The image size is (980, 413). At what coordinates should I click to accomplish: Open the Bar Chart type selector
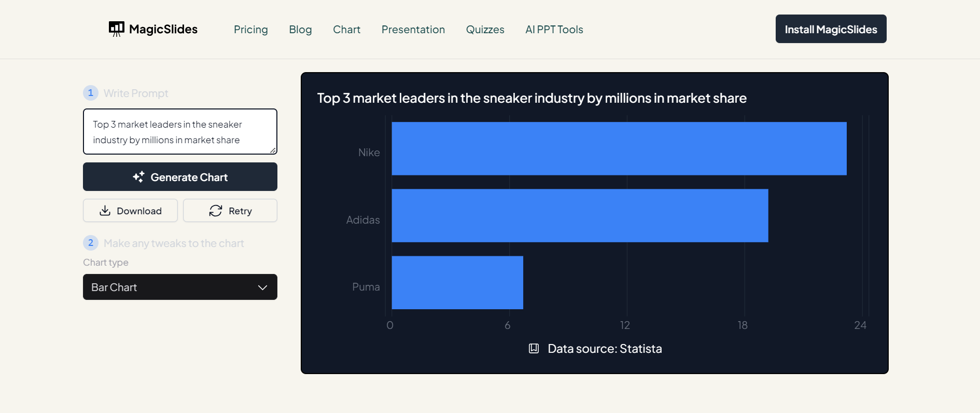(x=179, y=287)
